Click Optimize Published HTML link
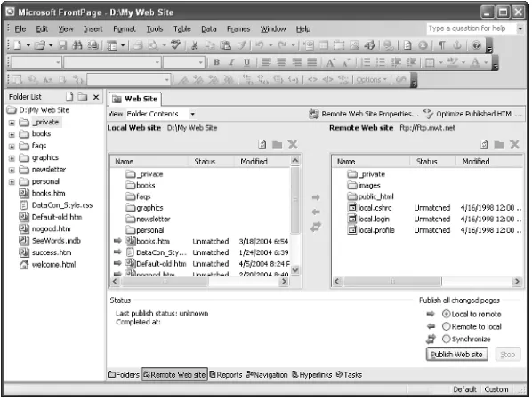The image size is (532, 400). (480, 114)
